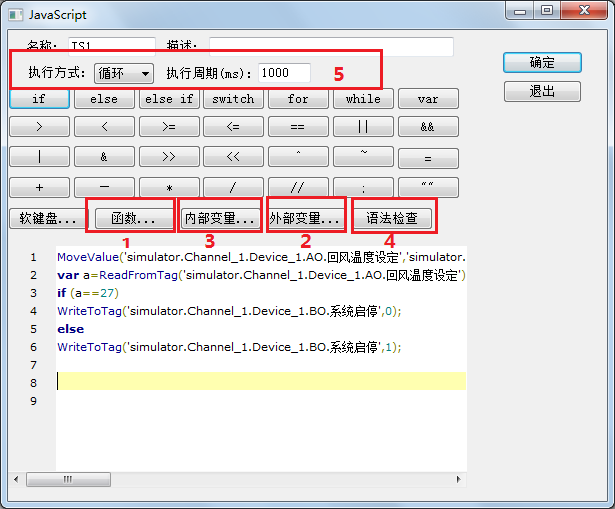Insert the bitwise OR '|' operator
This screenshot has height=509, width=615.
(x=39, y=157)
